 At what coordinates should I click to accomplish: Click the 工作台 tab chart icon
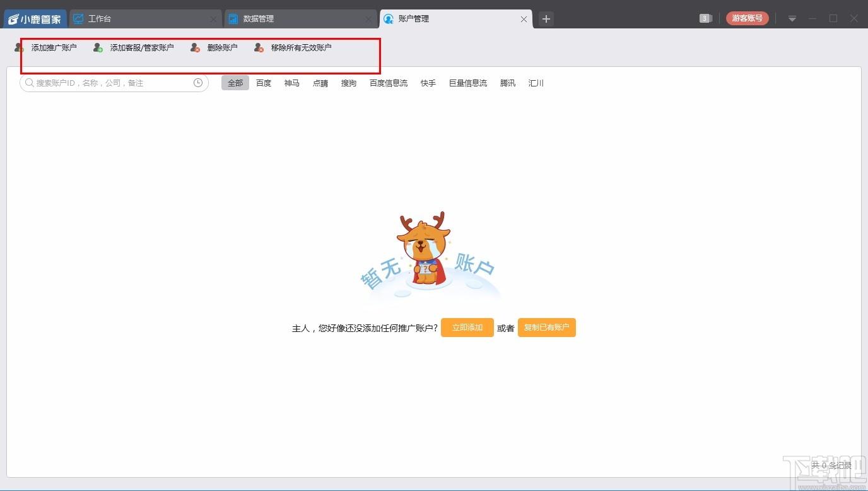coord(78,19)
